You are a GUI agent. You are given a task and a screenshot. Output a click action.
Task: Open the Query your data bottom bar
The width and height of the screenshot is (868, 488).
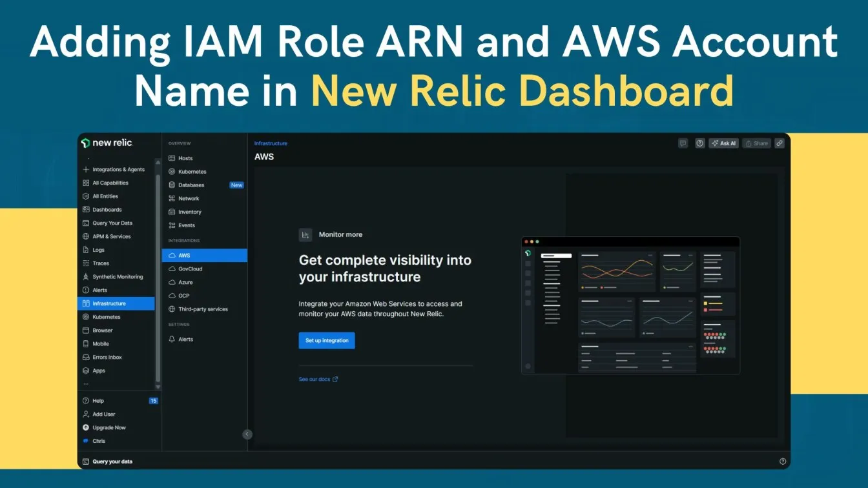[x=107, y=462]
